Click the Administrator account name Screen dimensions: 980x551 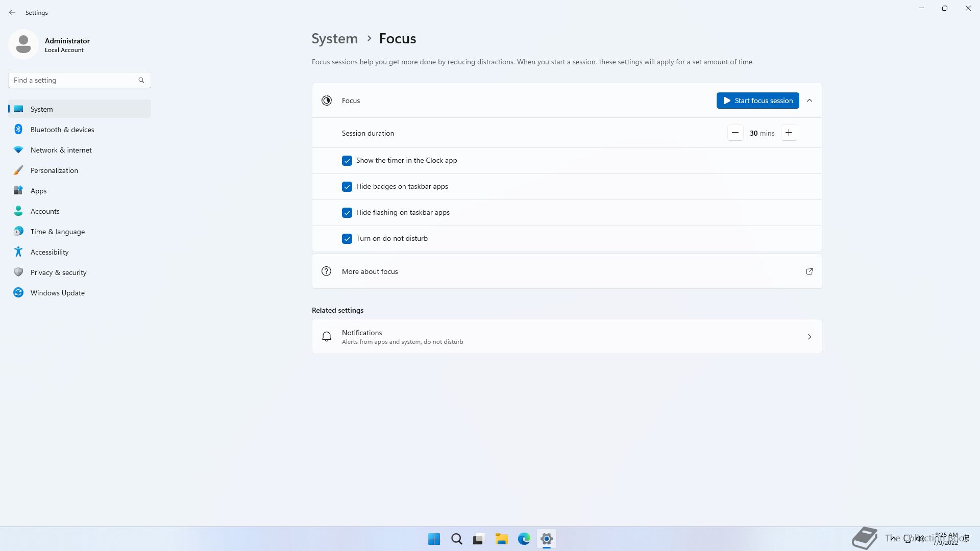[67, 41]
